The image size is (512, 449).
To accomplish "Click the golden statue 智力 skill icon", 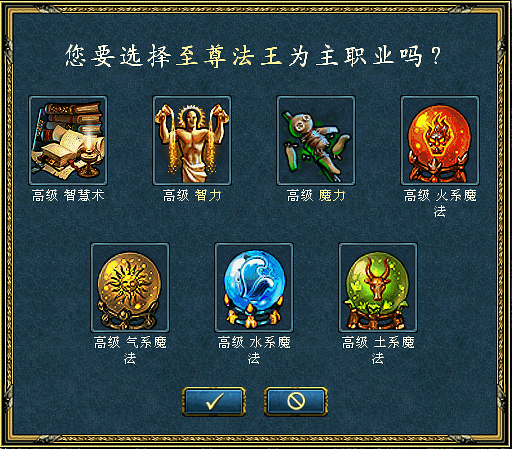I will 192,140.
